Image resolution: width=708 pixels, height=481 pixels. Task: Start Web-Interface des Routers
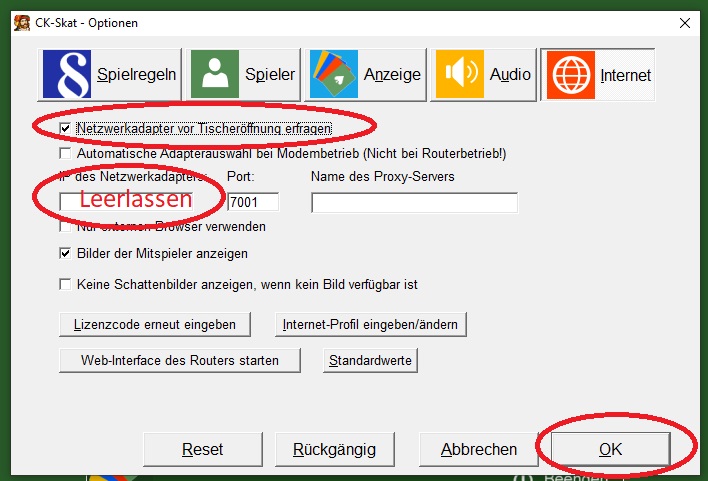181,360
